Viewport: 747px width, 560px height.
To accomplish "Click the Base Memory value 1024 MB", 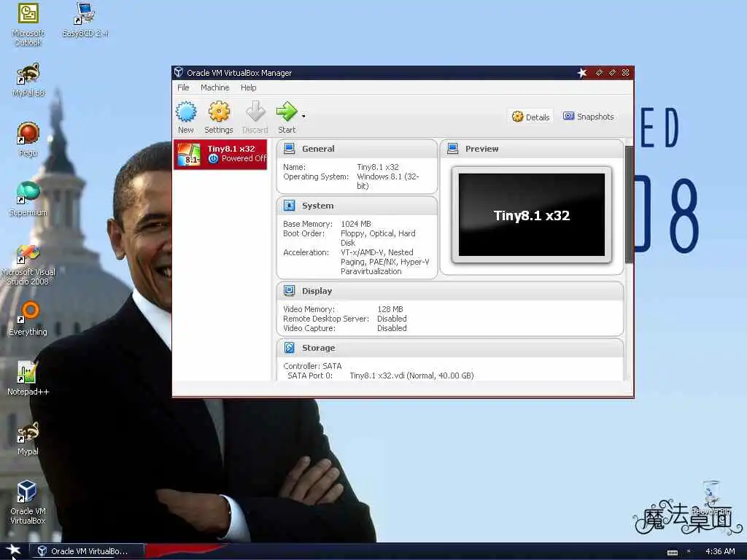I will (356, 224).
